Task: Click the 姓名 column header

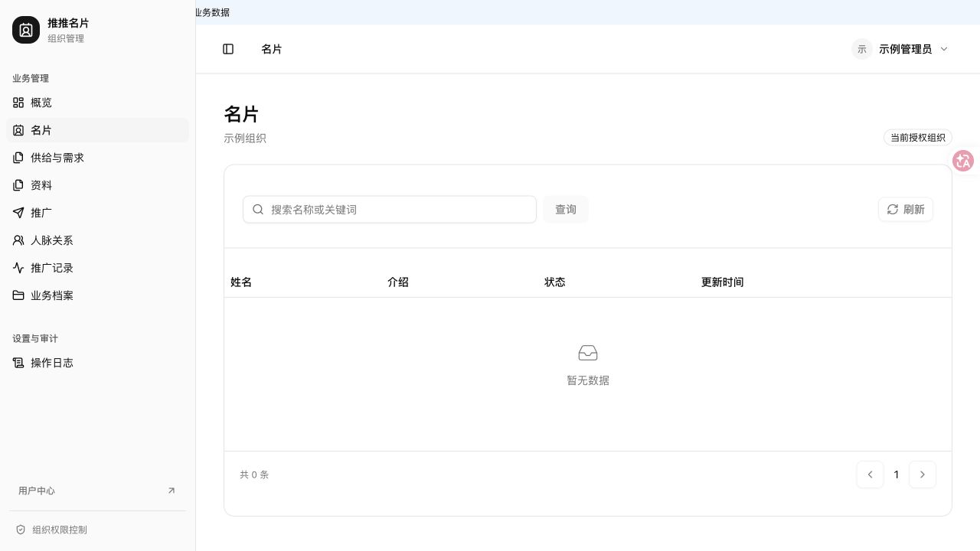Action: (x=241, y=282)
